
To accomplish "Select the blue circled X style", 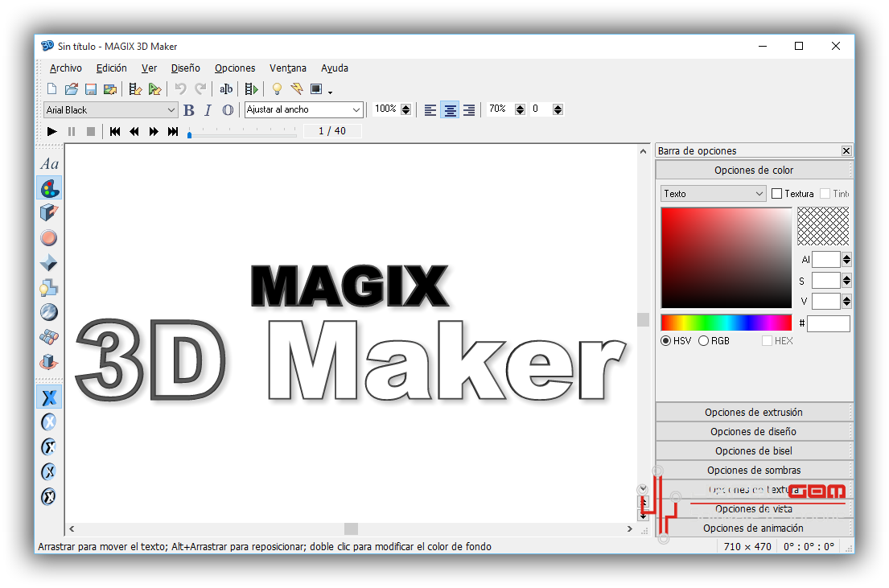I will pos(49,421).
